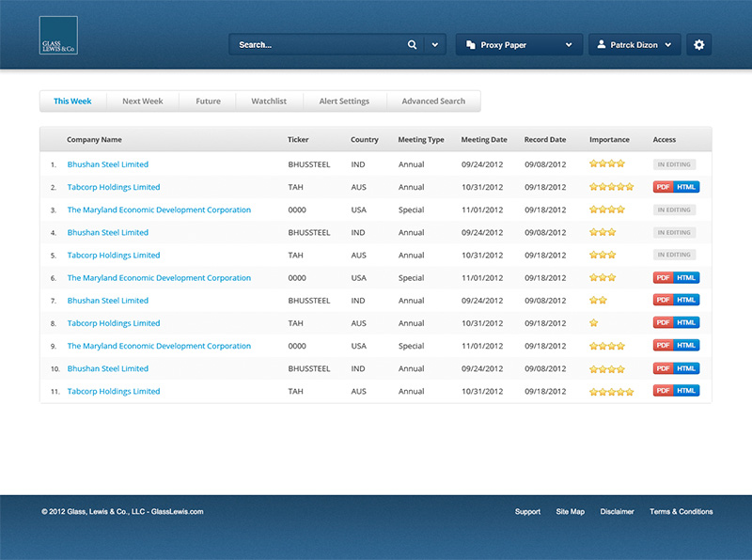Open Bhushan Steel Limited in row 1
This screenshot has height=560, width=752.
(x=107, y=164)
